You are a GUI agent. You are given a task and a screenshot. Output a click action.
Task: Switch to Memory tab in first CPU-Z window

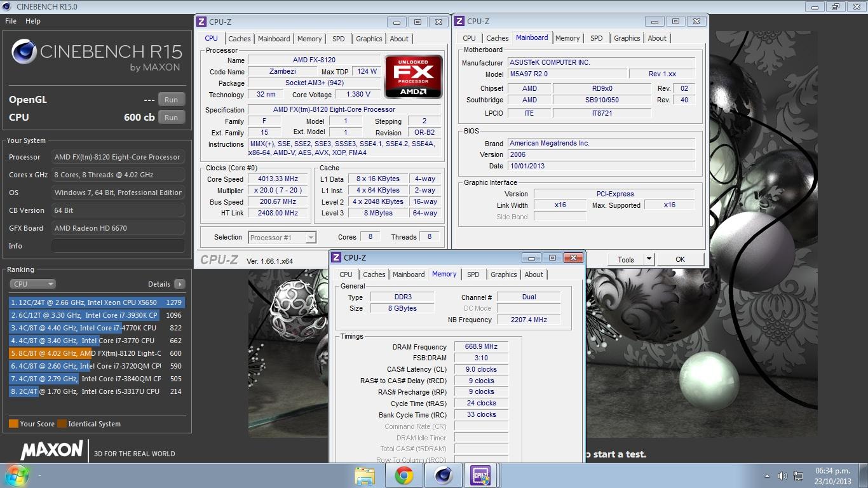tap(309, 39)
